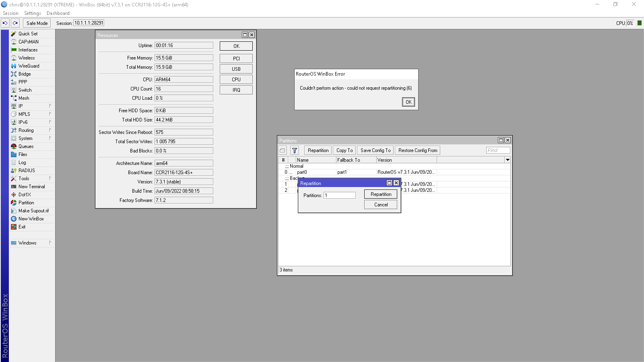
Task: Expand MPLS submenu
Action: click(50, 114)
